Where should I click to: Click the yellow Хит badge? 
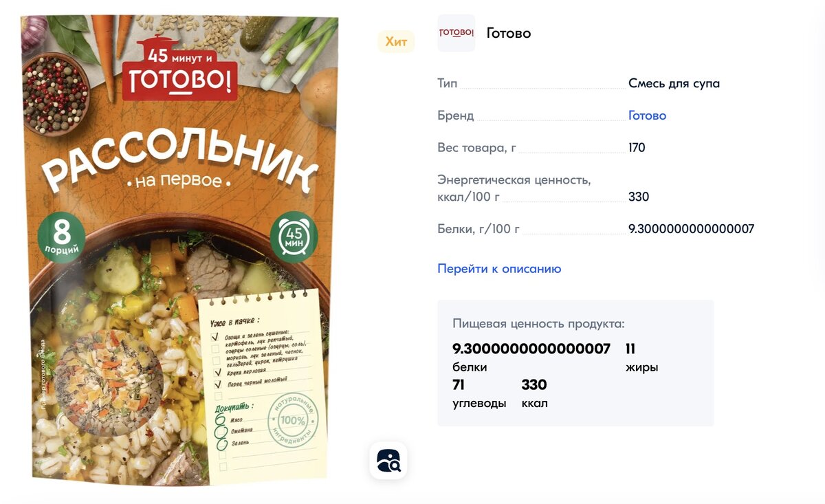396,42
